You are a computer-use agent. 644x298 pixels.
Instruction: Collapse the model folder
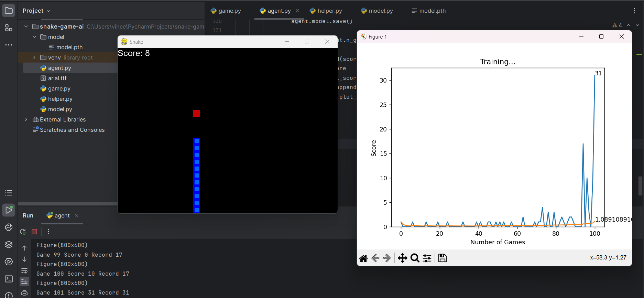pos(34,37)
